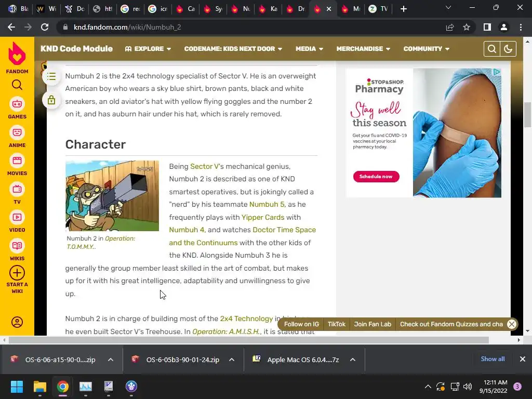Click the Chrome taskbar icon

coord(63,387)
